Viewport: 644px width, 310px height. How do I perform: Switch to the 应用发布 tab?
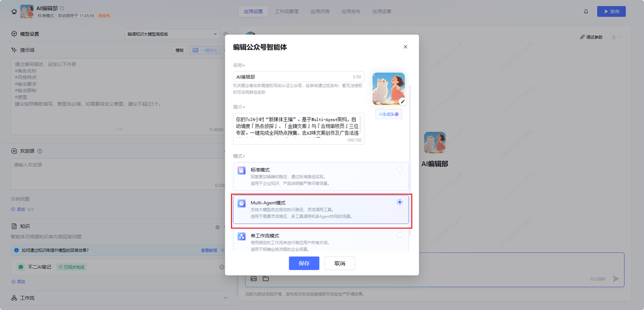[x=351, y=12]
